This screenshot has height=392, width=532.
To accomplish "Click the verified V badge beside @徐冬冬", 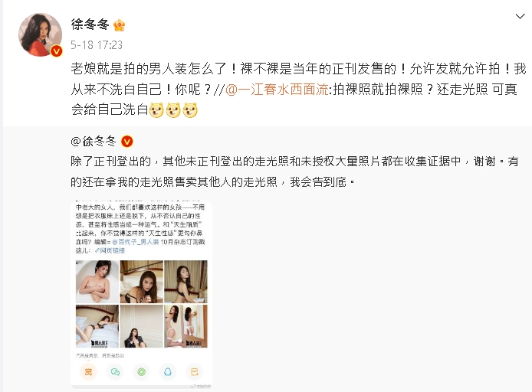I will (127, 142).
